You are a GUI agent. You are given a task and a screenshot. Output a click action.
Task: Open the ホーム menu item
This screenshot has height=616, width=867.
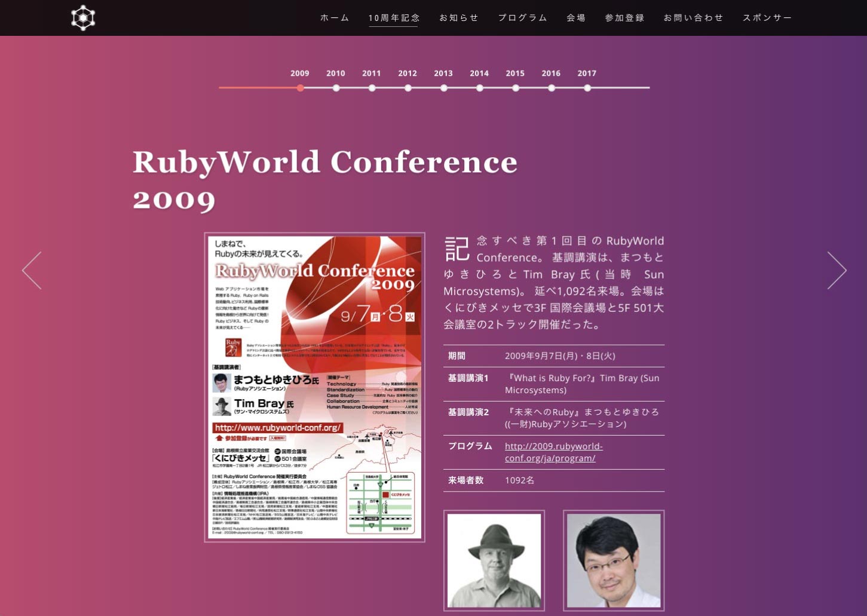(x=335, y=18)
